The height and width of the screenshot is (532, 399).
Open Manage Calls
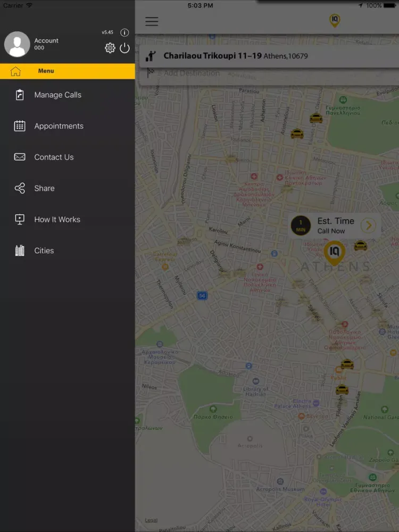68,95
